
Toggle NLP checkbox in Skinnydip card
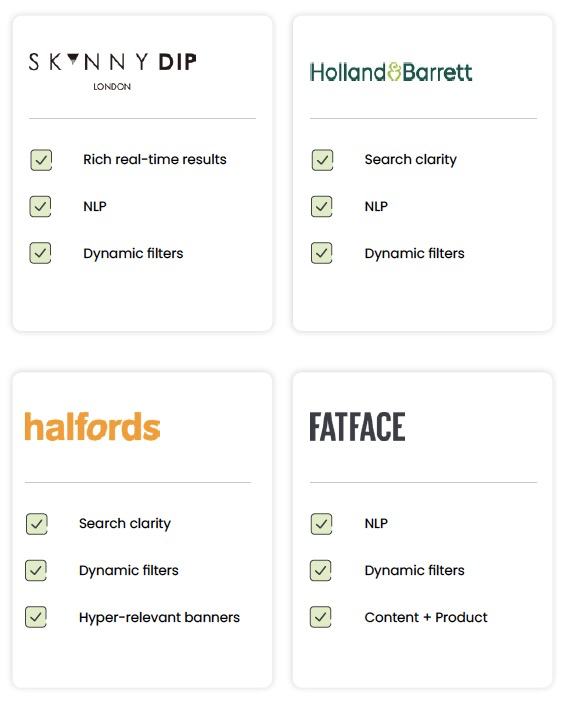click(40, 207)
